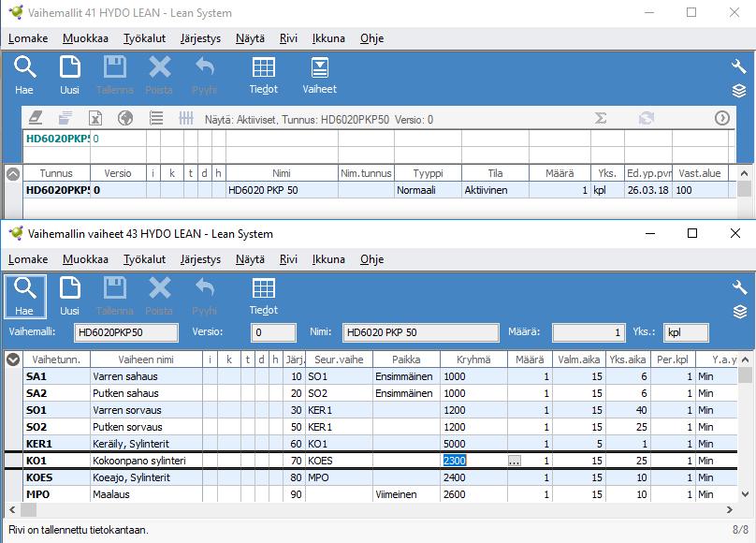756x543 pixels.
Task: Sort by the Tila column header
Action: 495,173
